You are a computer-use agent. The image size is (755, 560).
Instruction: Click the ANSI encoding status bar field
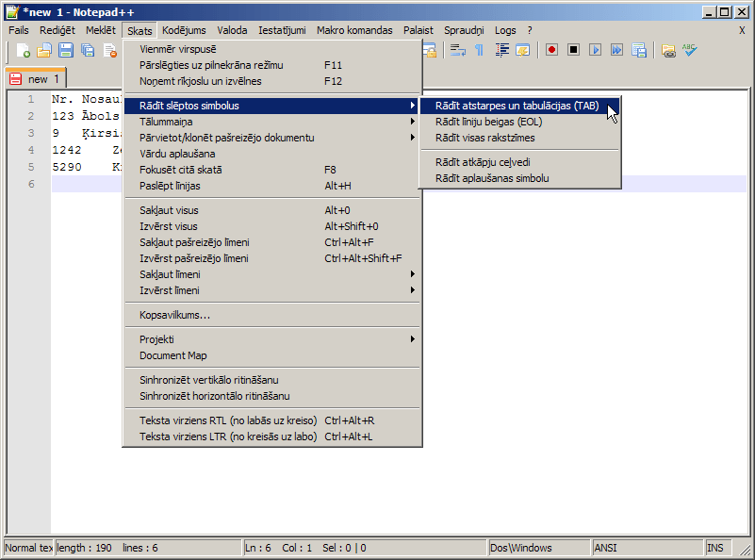click(x=648, y=548)
